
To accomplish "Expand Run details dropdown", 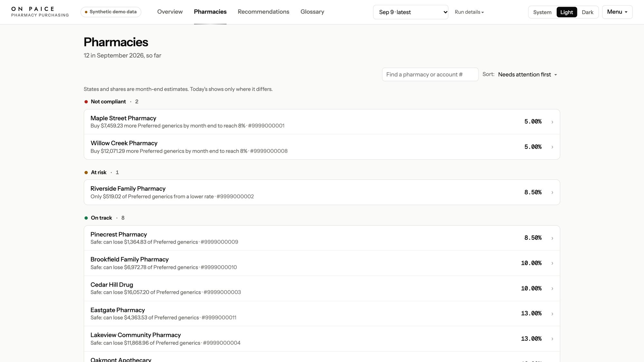I will pyautogui.click(x=469, y=12).
